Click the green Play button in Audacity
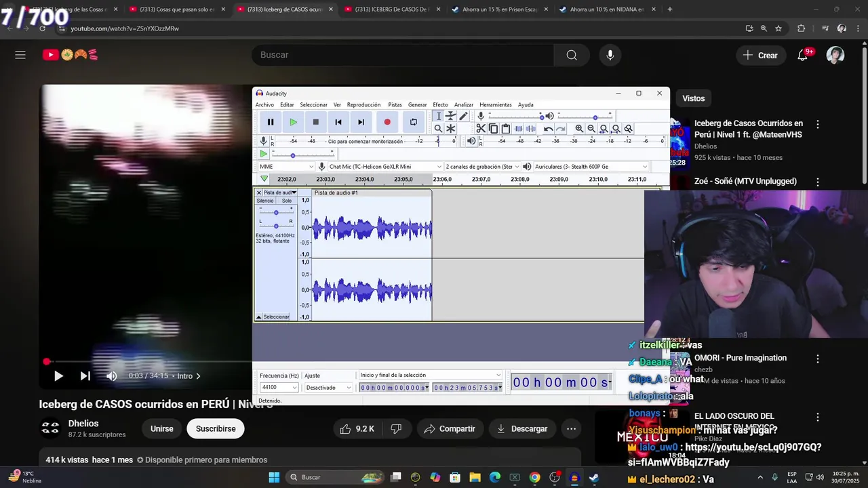This screenshot has width=868, height=488. coord(293,122)
